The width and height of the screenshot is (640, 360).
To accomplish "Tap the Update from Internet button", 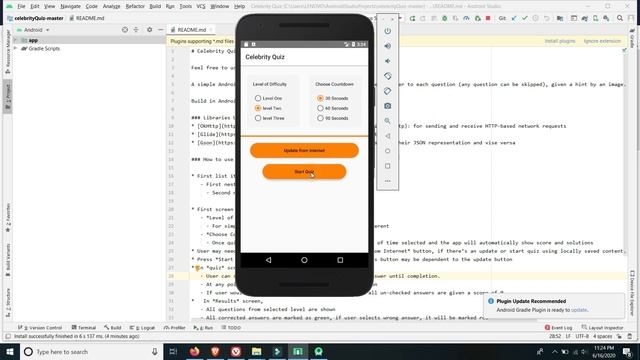I will pos(304,151).
